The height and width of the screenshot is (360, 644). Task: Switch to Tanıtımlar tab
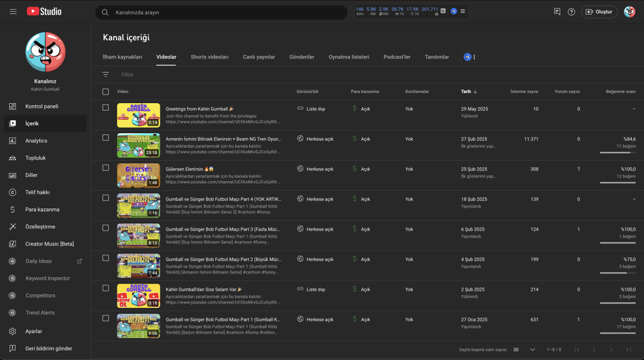pyautogui.click(x=437, y=57)
